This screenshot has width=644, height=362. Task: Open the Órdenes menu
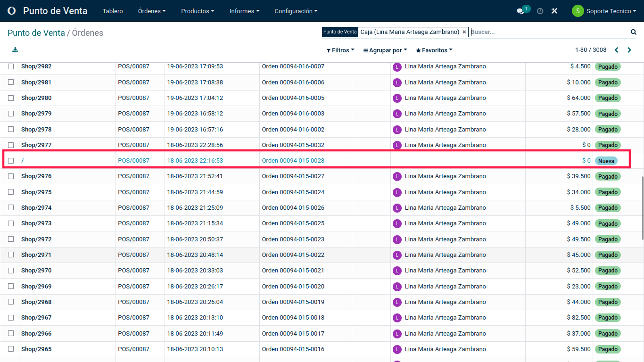[152, 11]
